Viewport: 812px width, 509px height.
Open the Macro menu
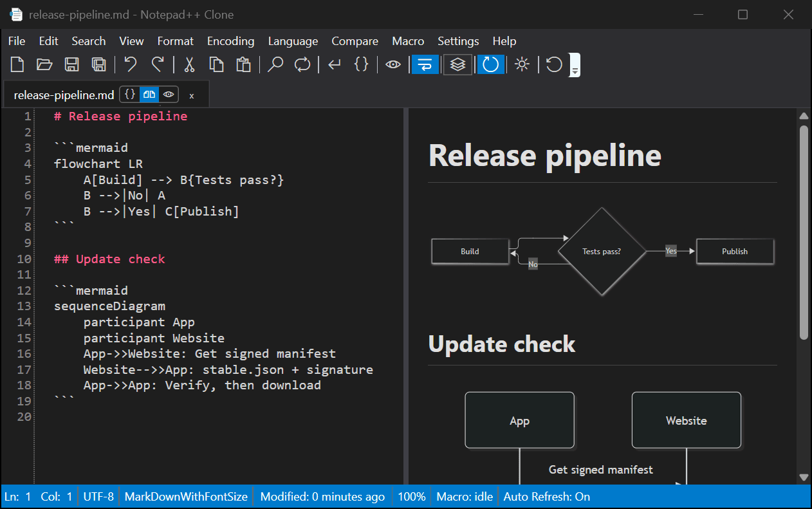tap(408, 41)
